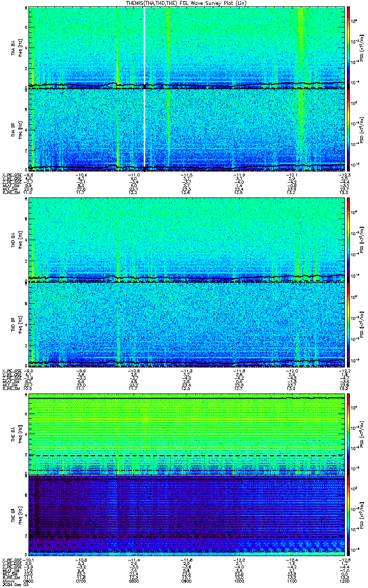Select the THD B-perpendicular spectrogram panel

(x=186, y=240)
